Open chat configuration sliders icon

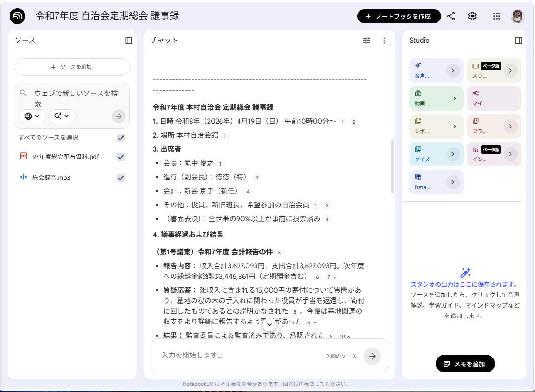(367, 41)
